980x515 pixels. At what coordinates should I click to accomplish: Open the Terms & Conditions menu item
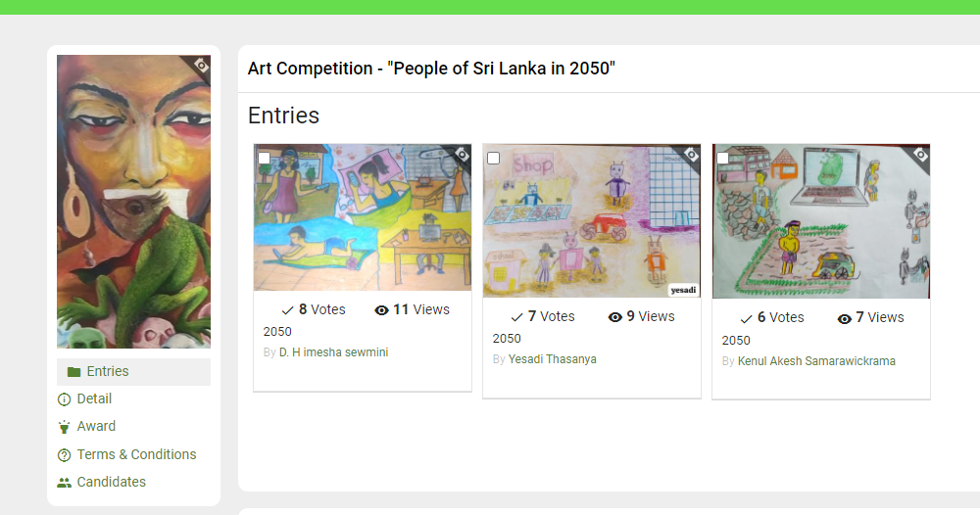click(x=136, y=454)
